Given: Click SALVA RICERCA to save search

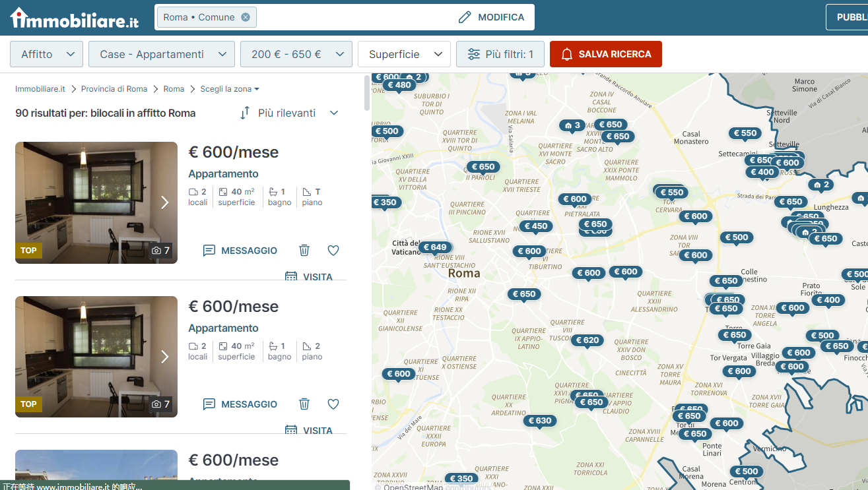Looking at the screenshot, I should pyautogui.click(x=606, y=54).
